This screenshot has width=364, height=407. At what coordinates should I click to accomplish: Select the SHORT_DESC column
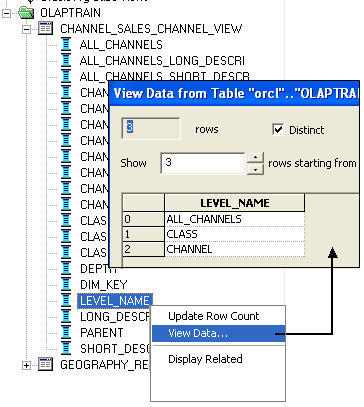click(x=115, y=349)
